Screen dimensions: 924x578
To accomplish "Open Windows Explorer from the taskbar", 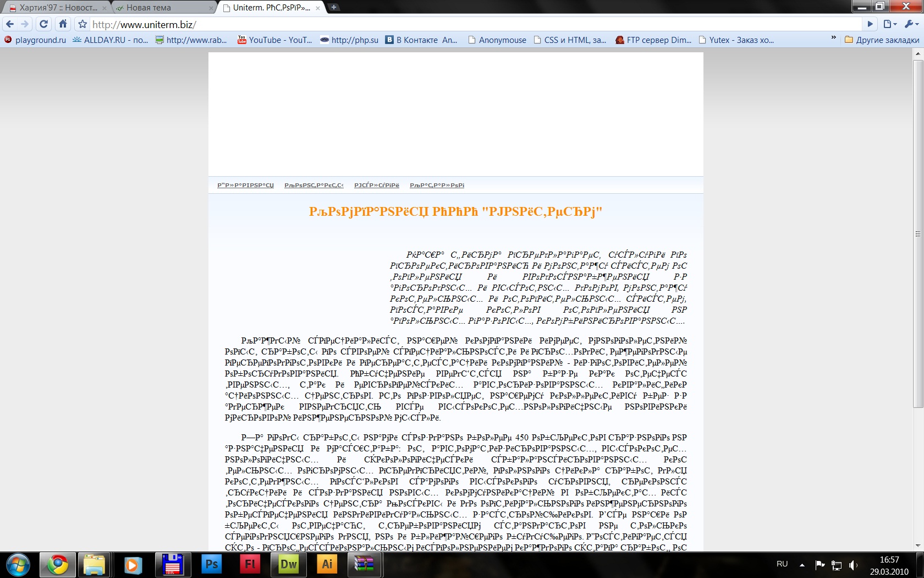I will click(x=94, y=565).
